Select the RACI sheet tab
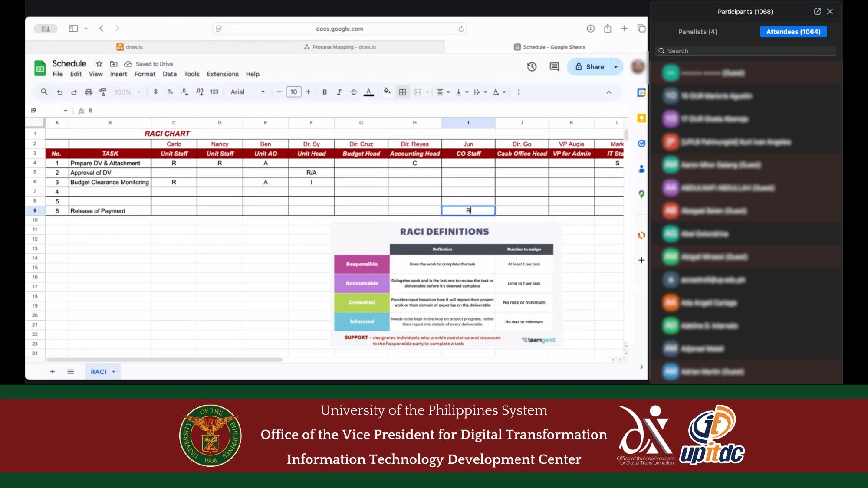The width and height of the screenshot is (868, 488). click(103, 372)
